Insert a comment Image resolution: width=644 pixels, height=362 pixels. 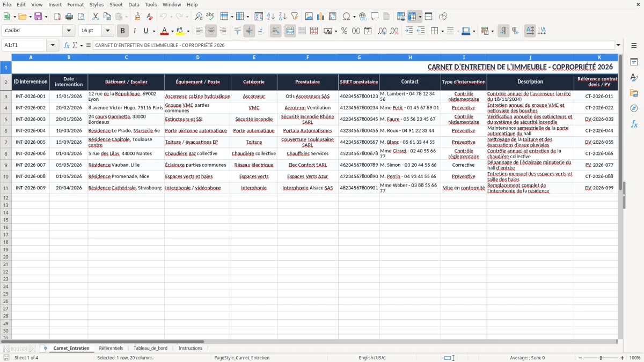click(375, 17)
